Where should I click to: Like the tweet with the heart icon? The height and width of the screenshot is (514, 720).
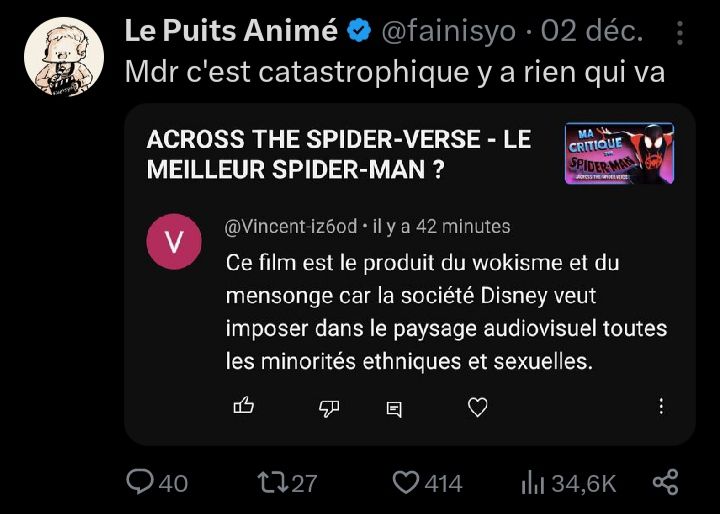tap(405, 483)
